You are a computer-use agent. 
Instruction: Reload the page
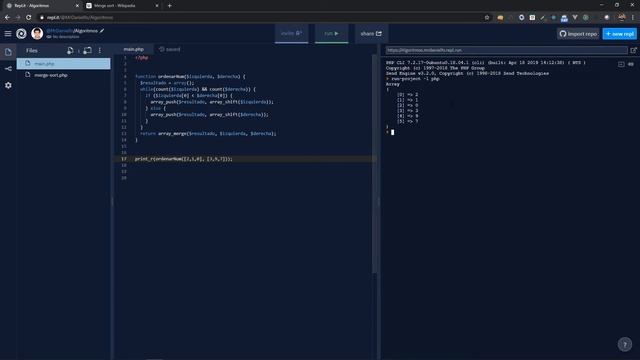pyautogui.click(x=29, y=18)
